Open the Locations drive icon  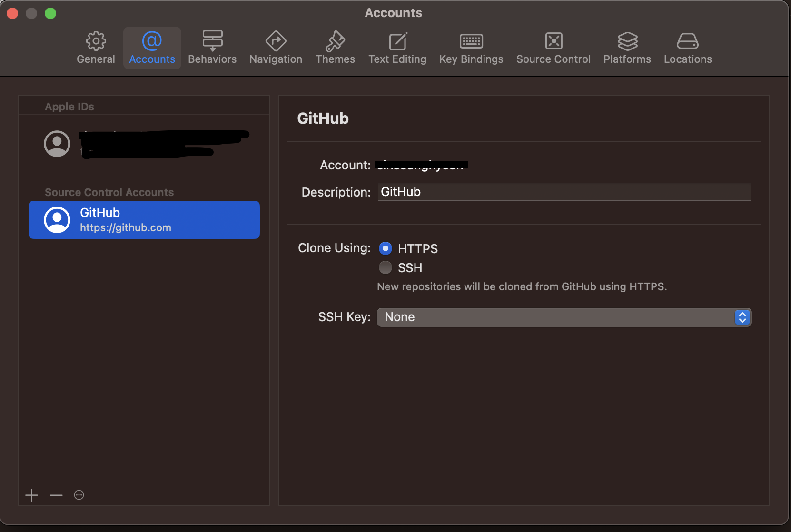pyautogui.click(x=688, y=41)
